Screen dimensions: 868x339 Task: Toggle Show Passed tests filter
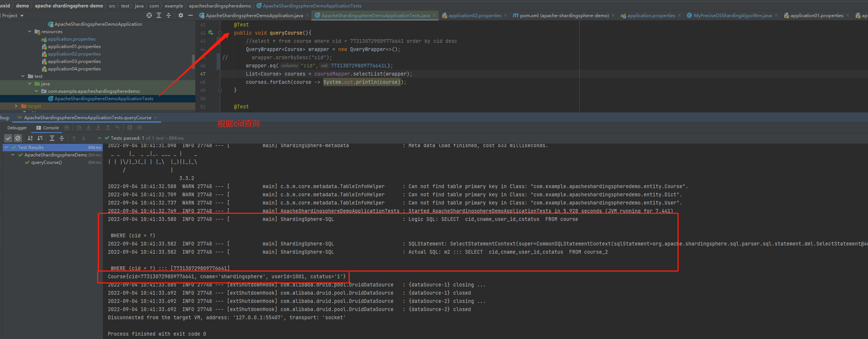pos(8,138)
